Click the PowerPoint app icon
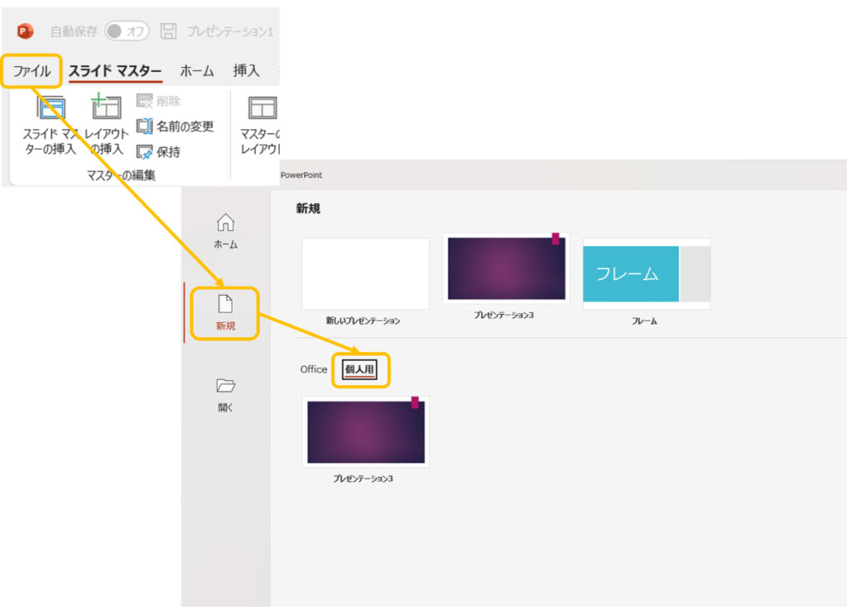 (x=26, y=31)
